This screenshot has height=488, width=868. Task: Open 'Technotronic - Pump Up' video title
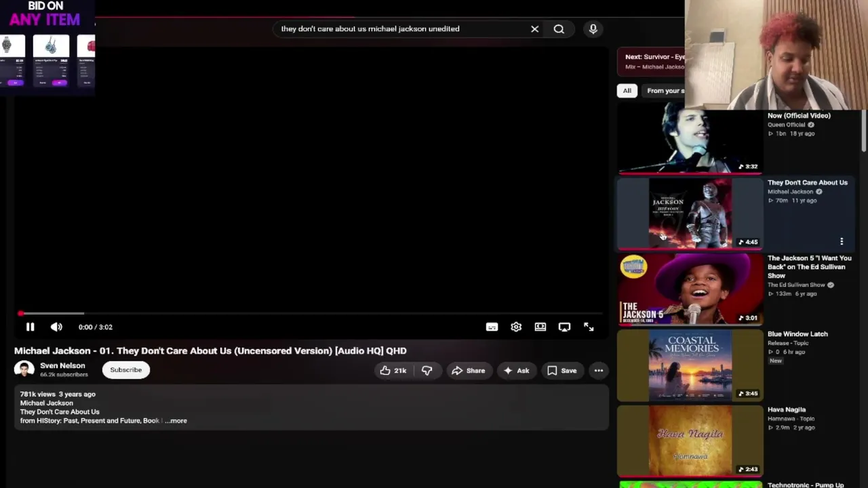click(x=806, y=485)
